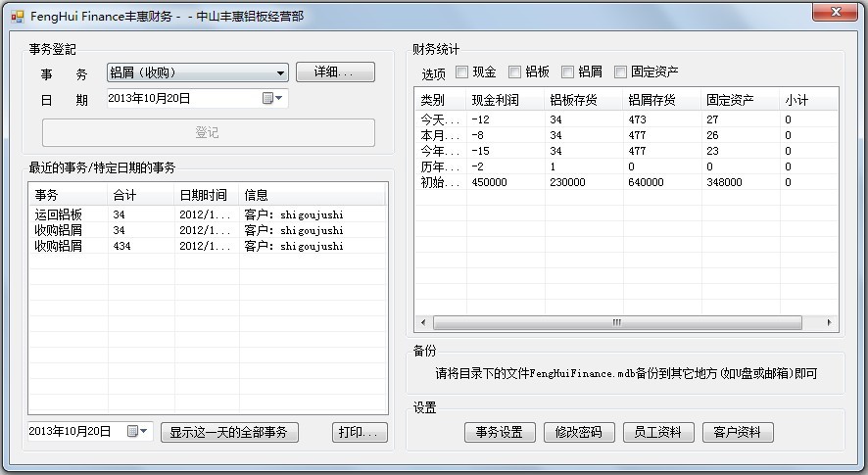
Task: Click the FengHui Finance app icon in title bar
Action: [x=18, y=17]
